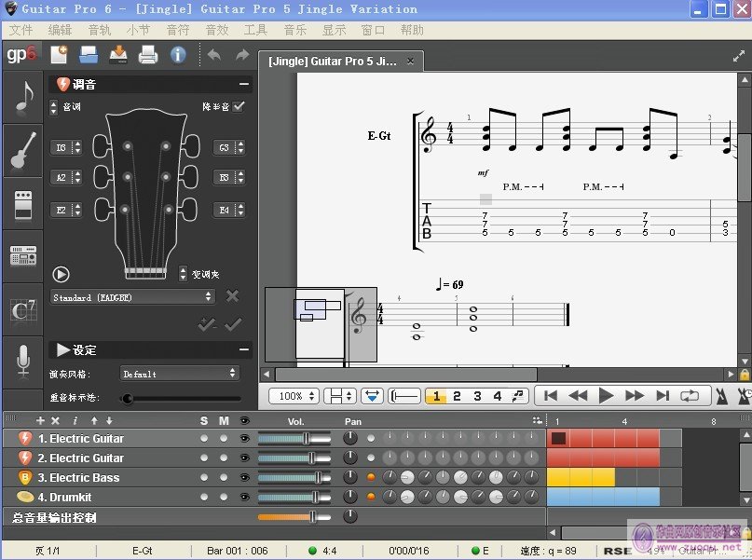Screen dimensions: 752x560
Task: Open the C7 chord panel
Action: point(22,309)
